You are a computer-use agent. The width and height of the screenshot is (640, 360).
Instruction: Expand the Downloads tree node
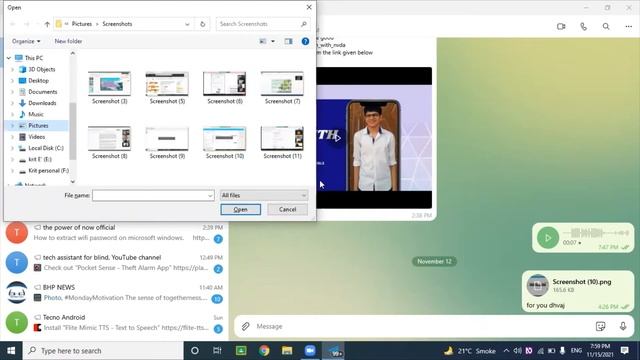click(12, 103)
